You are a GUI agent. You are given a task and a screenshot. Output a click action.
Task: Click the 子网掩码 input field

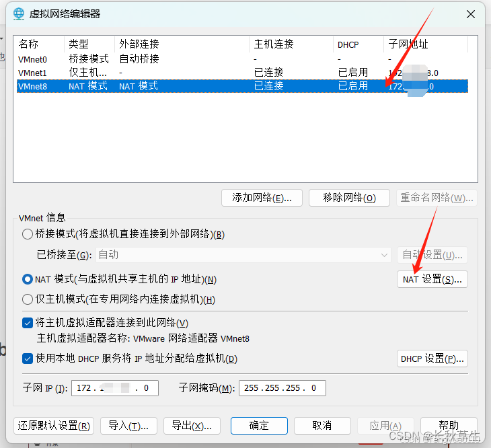282,388
